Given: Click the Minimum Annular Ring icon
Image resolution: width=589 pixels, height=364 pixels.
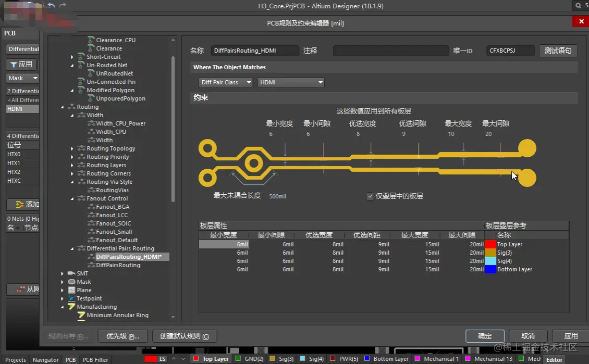Looking at the screenshot, I should coord(81,315).
